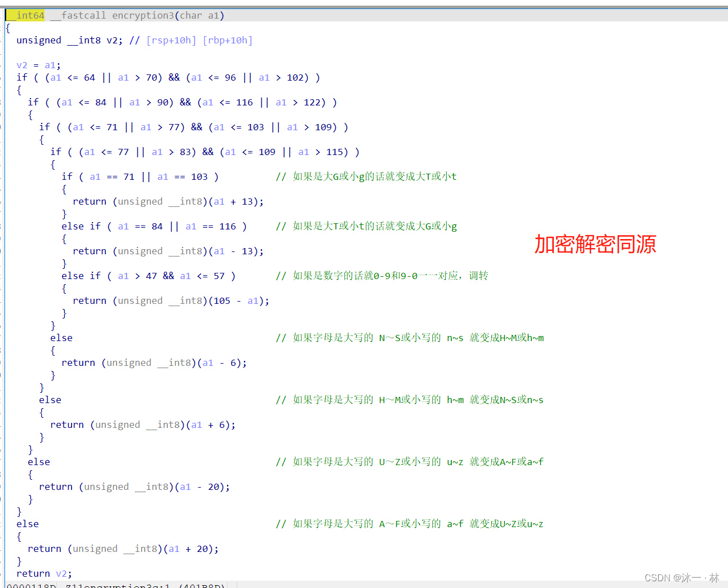Select the 'return (unsigned __int8)(a1 + 20);' line
The width and height of the screenshot is (728, 588).
(x=123, y=549)
